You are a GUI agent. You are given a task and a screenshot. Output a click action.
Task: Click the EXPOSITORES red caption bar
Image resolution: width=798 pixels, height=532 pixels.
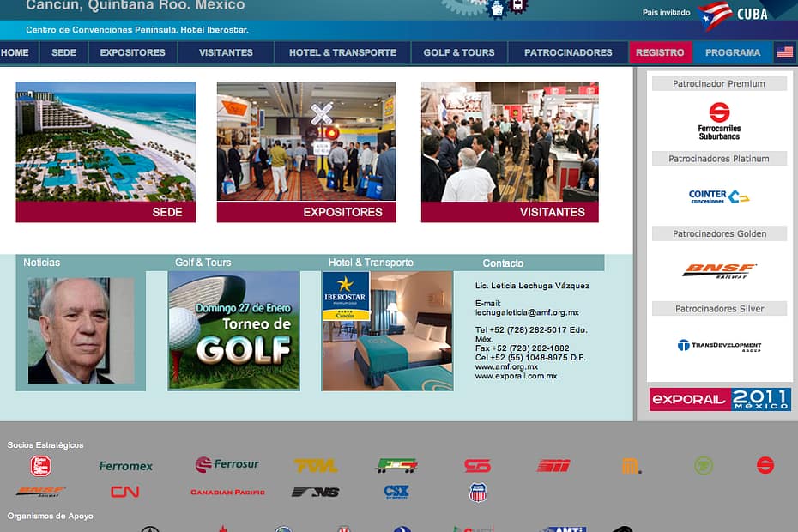point(306,212)
